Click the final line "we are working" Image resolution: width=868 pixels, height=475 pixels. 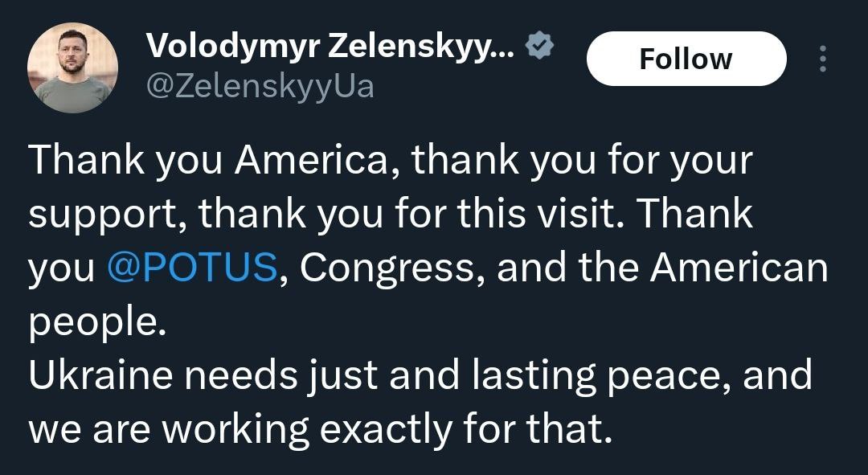click(x=169, y=430)
